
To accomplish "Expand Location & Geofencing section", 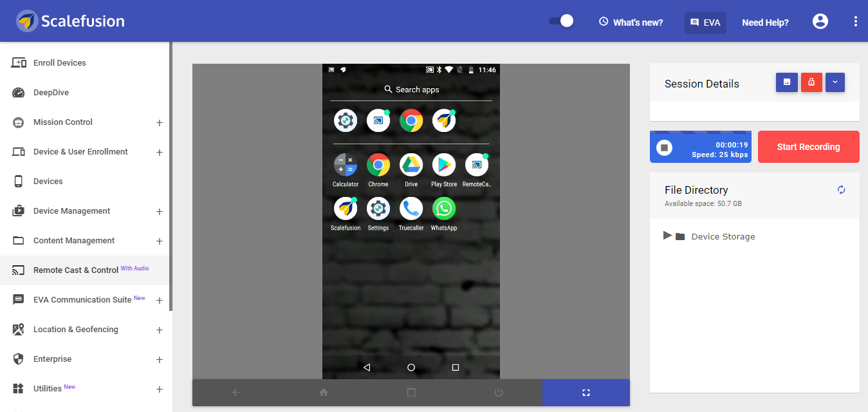I will point(160,330).
